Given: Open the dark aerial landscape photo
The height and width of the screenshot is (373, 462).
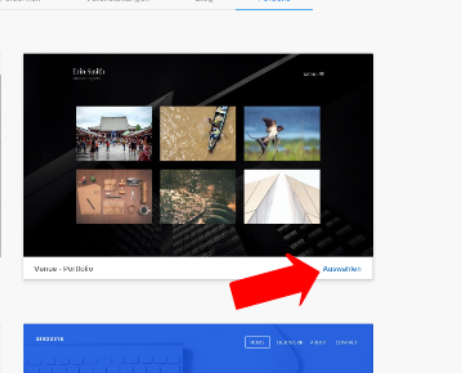Looking at the screenshot, I should point(198,196).
